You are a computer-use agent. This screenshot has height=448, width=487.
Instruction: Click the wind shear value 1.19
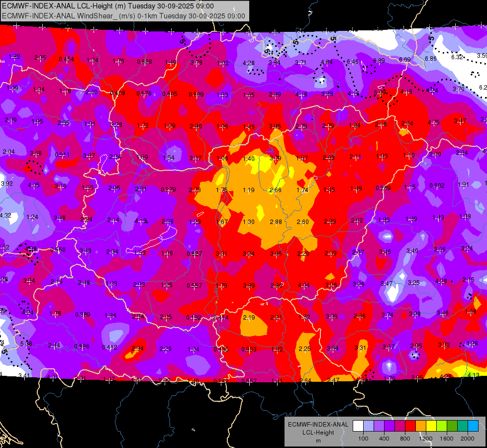tap(249, 190)
